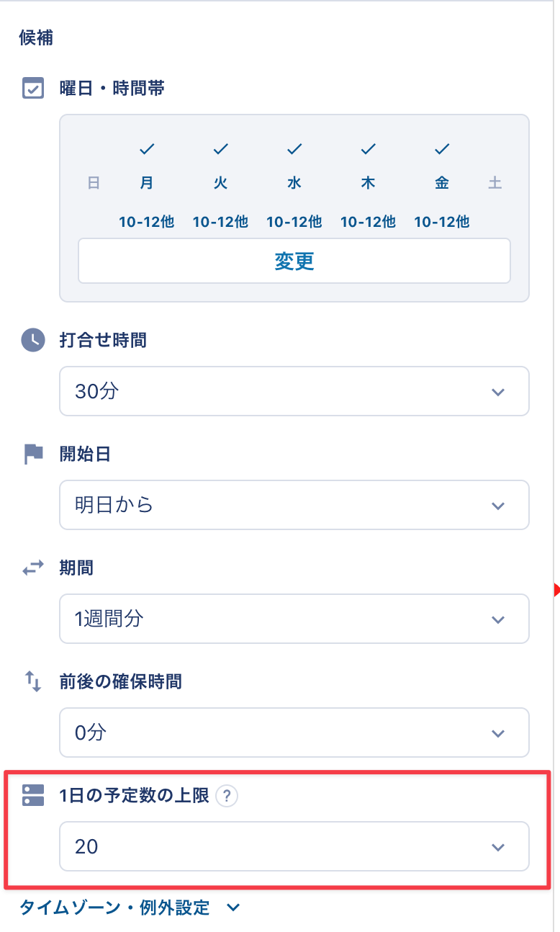
Task: Expand タイムゾーン・例外設定 section
Action: (130, 908)
